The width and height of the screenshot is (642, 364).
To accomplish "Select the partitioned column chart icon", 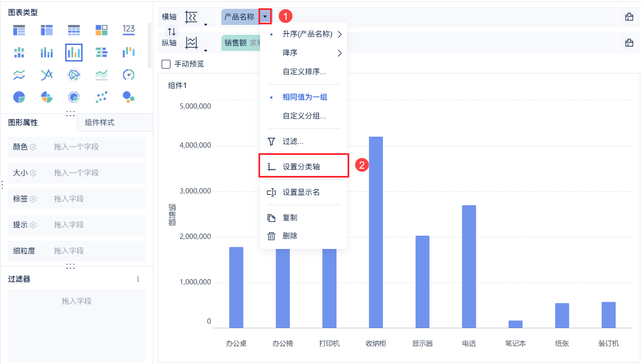I will (19, 53).
